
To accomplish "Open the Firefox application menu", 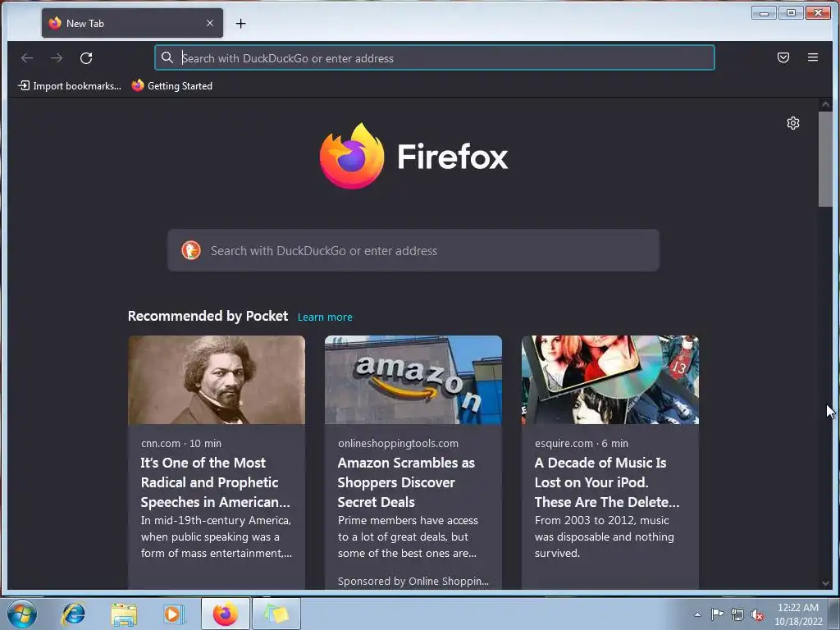I will [813, 57].
